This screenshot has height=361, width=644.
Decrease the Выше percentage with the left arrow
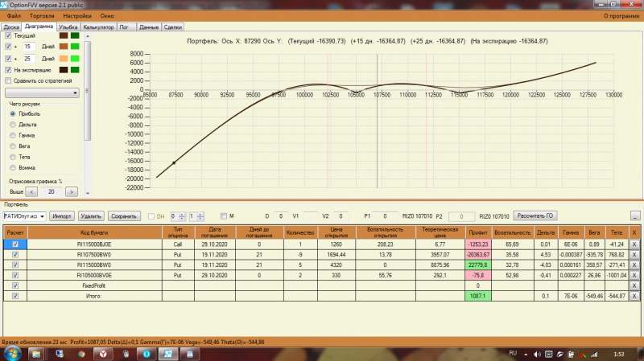[x=31, y=191]
